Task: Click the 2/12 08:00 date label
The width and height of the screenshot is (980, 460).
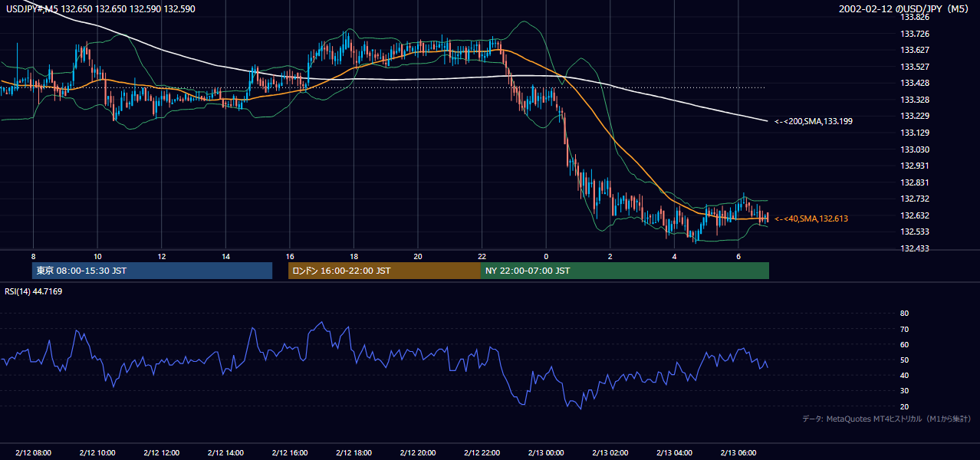Action: [33, 452]
